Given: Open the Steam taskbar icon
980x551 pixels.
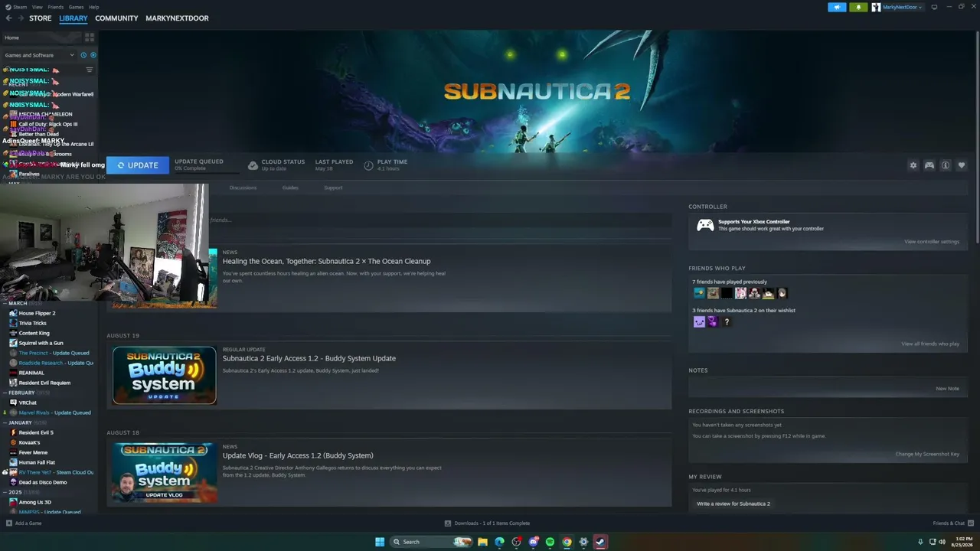Looking at the screenshot, I should tap(600, 542).
